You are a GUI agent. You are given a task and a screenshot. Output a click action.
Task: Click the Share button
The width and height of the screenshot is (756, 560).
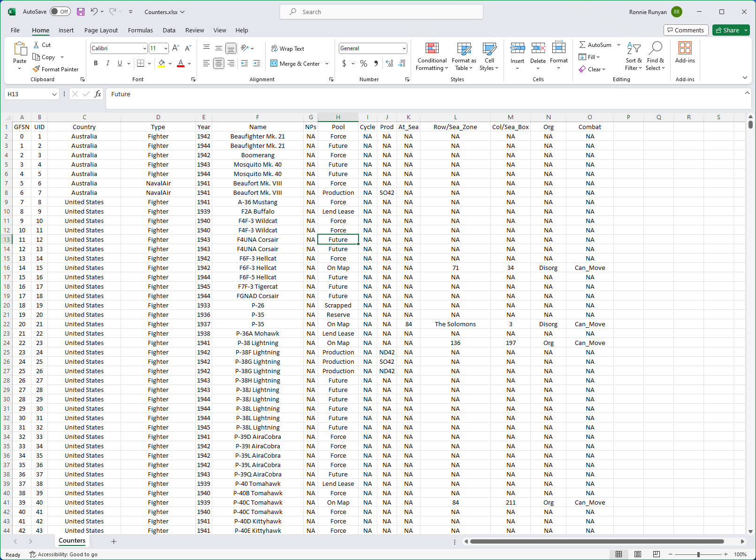click(727, 30)
